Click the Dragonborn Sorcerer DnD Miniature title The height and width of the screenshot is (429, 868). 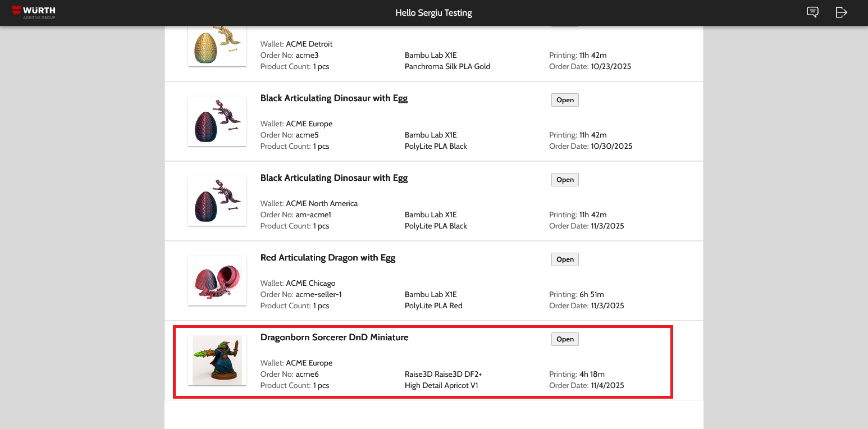click(x=334, y=337)
